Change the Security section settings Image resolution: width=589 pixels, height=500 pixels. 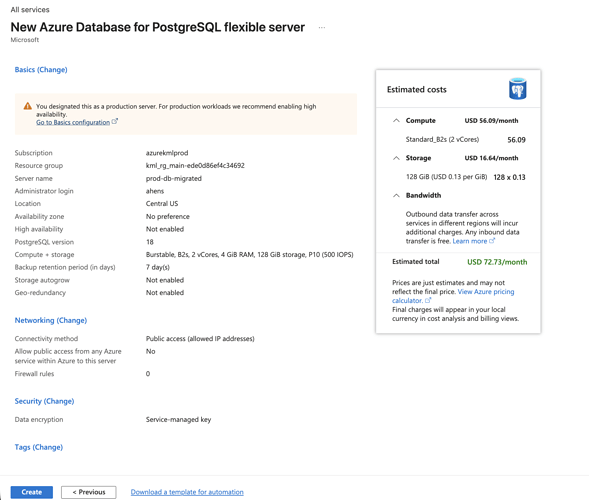[x=44, y=401]
